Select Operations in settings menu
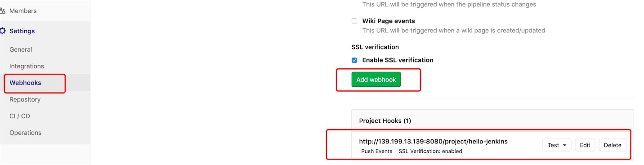 click(x=25, y=133)
